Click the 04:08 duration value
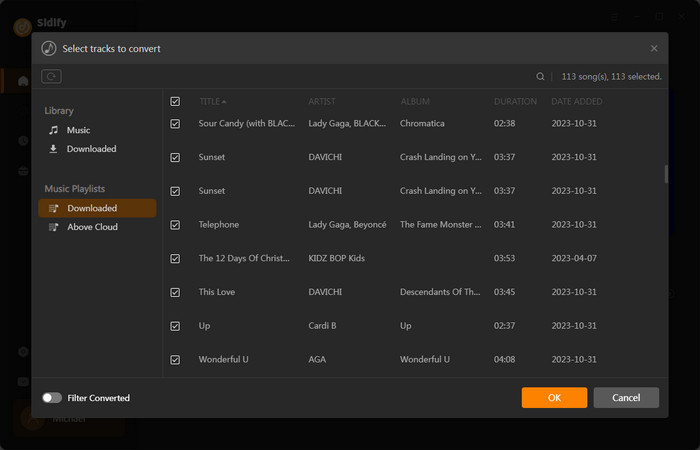 504,359
